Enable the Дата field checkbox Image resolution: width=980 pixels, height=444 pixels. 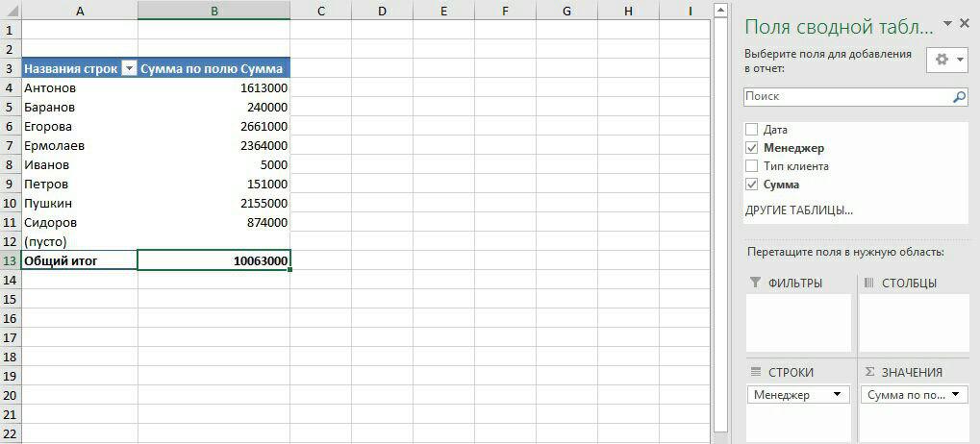[752, 130]
